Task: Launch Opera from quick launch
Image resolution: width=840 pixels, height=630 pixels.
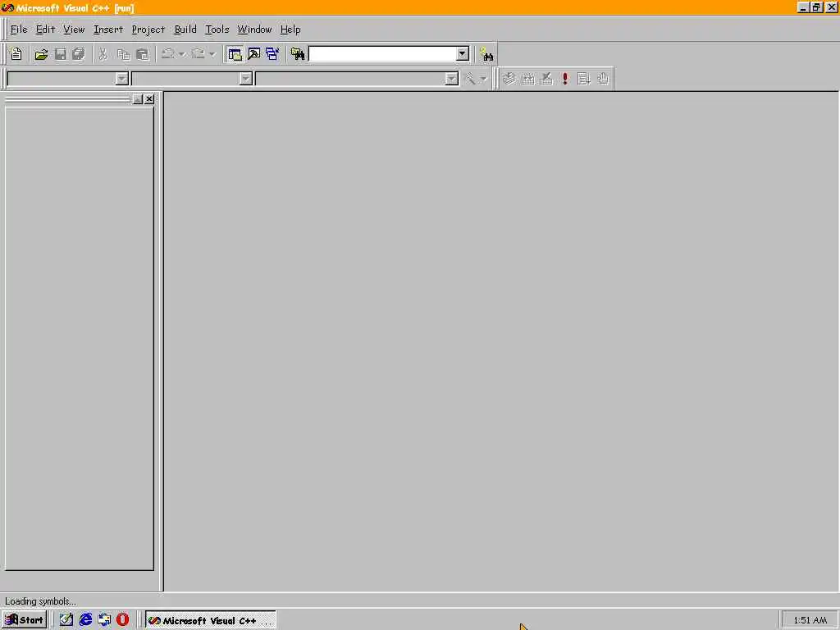Action: (123, 620)
